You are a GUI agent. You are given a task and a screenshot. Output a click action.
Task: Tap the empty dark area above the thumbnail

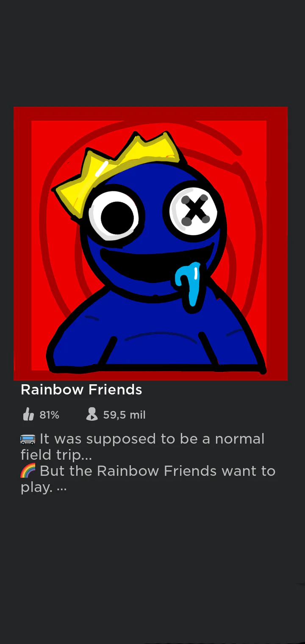pyautogui.click(x=152, y=53)
